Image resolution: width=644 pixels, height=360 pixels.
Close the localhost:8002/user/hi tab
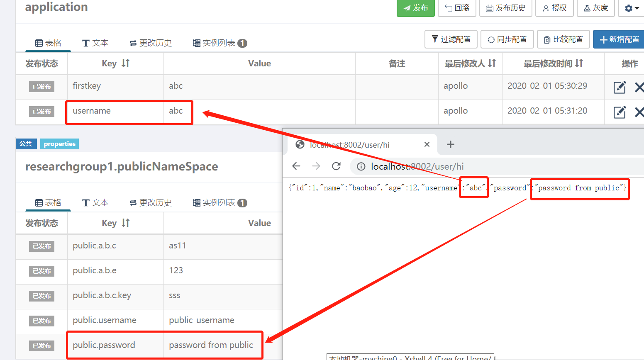pyautogui.click(x=427, y=144)
